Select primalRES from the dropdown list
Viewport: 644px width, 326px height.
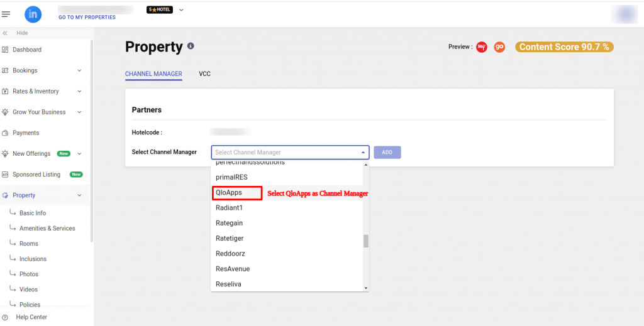coord(287,177)
